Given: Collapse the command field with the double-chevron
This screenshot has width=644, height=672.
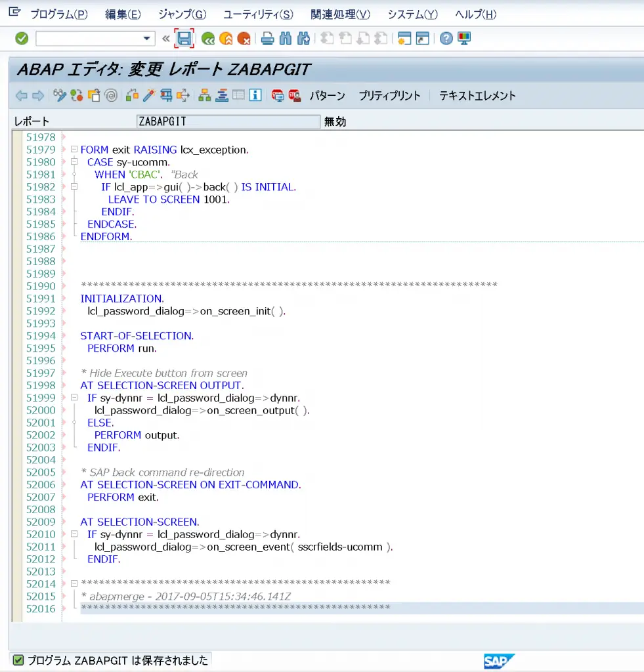Looking at the screenshot, I should pyautogui.click(x=166, y=39).
